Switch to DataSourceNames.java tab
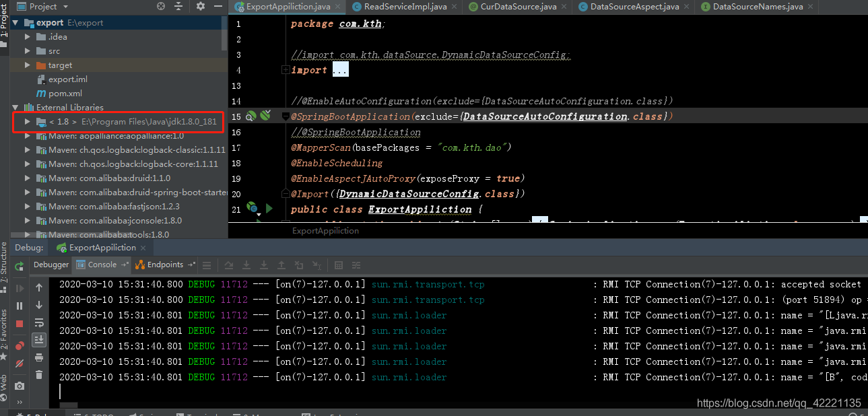The image size is (868, 416). pos(758,7)
